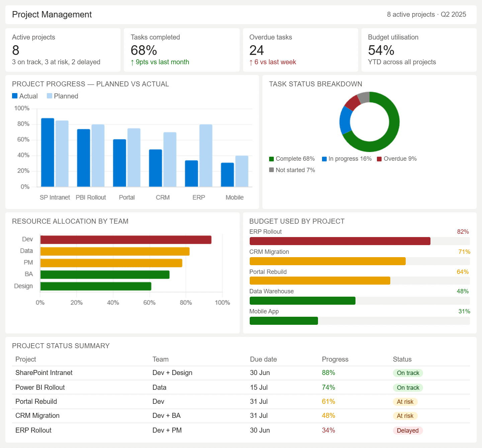Click SharePoint Intranet's On track status badge

coord(408,373)
